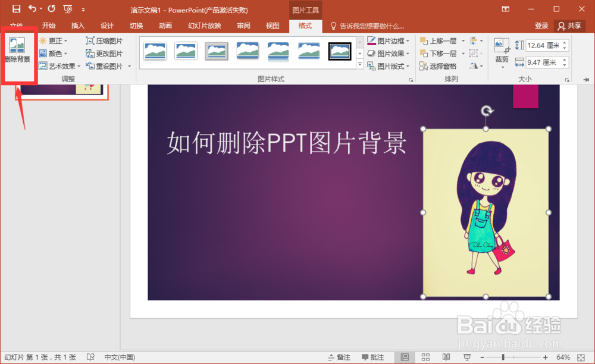Click the 登录 (Sign in) link
The width and height of the screenshot is (595, 364).
click(x=542, y=26)
